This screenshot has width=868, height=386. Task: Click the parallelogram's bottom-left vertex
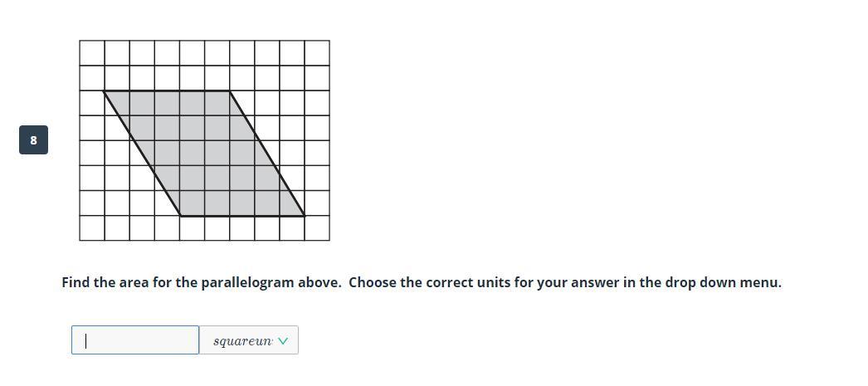pyautogui.click(x=180, y=216)
